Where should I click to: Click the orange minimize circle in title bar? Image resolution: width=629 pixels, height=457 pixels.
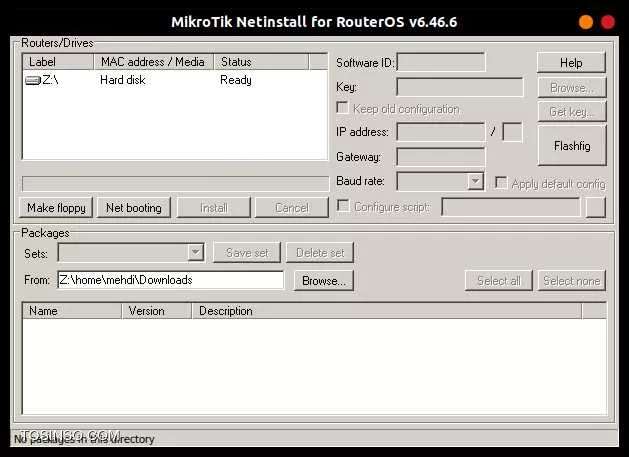point(586,22)
